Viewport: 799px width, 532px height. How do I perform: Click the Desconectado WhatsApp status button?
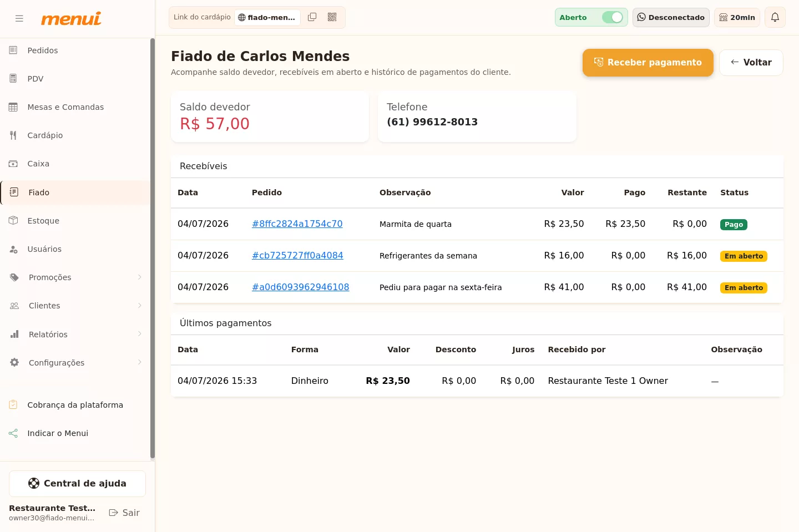(x=671, y=17)
